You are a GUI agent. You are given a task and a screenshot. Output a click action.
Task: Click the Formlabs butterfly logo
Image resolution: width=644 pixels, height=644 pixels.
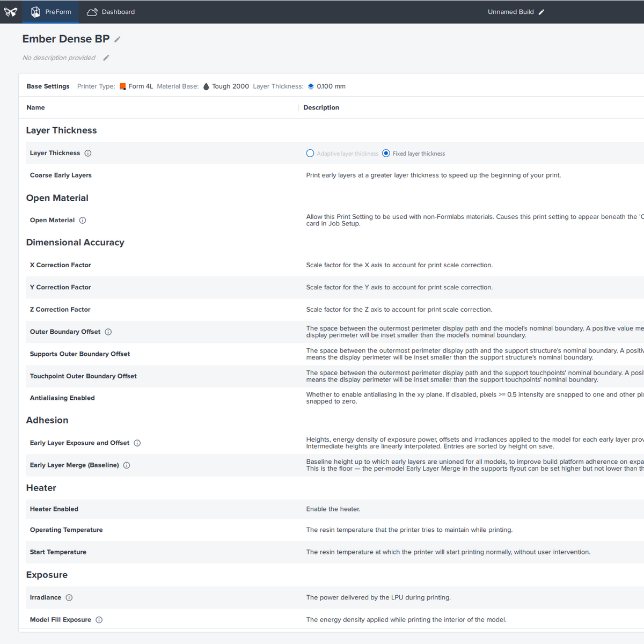(11, 12)
